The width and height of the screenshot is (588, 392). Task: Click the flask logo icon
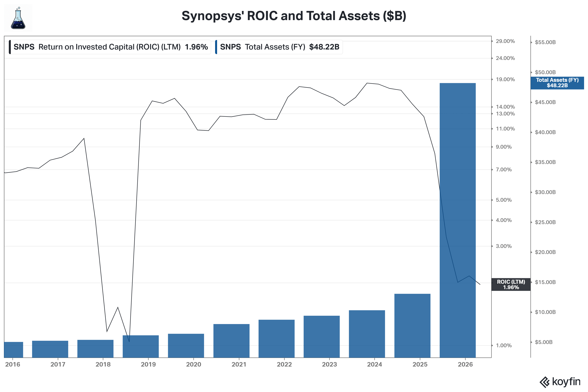click(18, 18)
